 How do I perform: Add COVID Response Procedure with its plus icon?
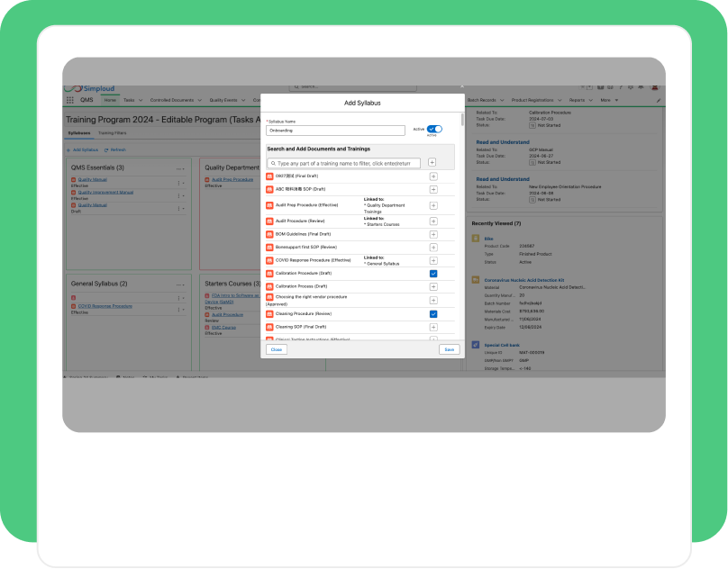(x=433, y=261)
